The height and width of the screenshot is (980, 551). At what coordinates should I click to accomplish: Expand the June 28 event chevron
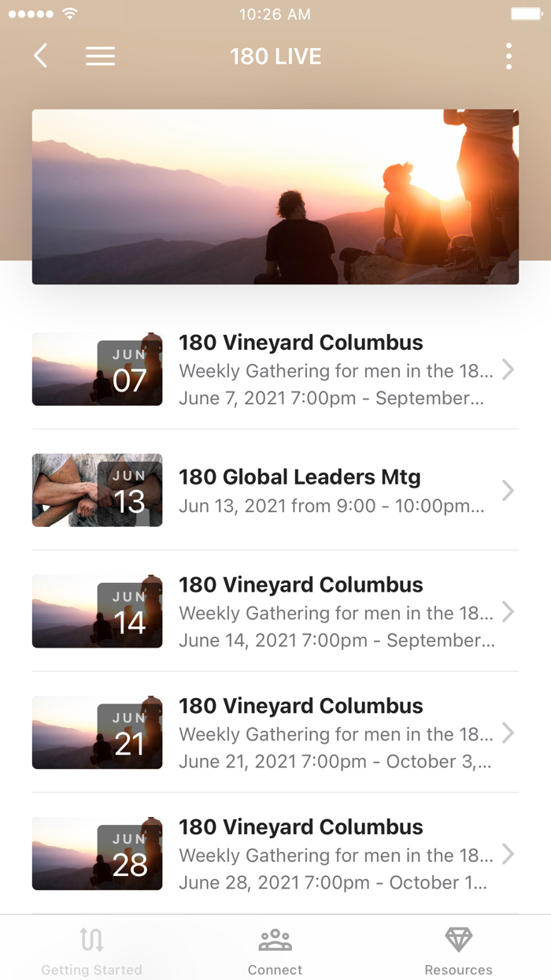[x=508, y=855]
